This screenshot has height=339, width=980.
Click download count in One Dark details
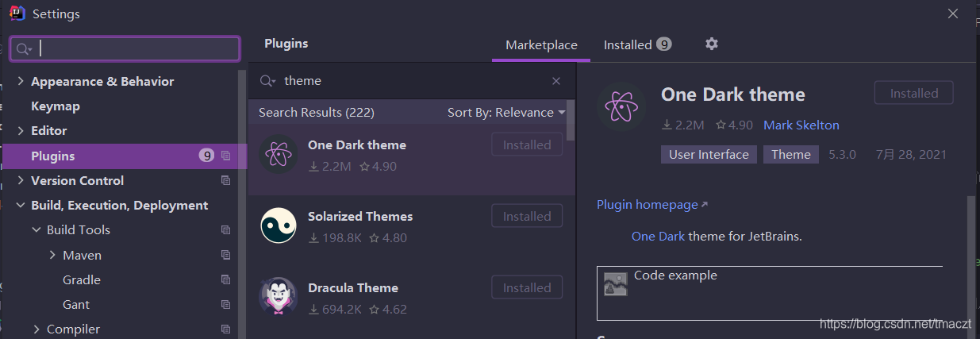pyautogui.click(x=683, y=125)
